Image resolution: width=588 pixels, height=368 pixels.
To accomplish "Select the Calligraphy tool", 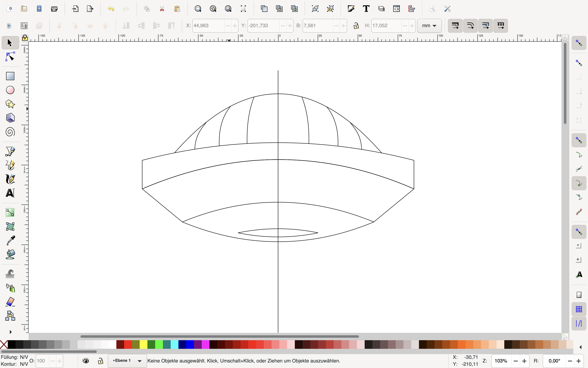I will 10,179.
